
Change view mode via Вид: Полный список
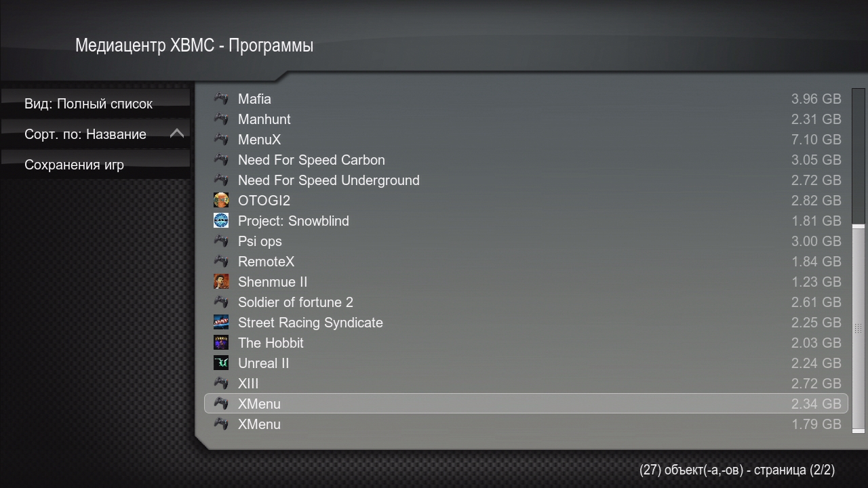point(95,104)
